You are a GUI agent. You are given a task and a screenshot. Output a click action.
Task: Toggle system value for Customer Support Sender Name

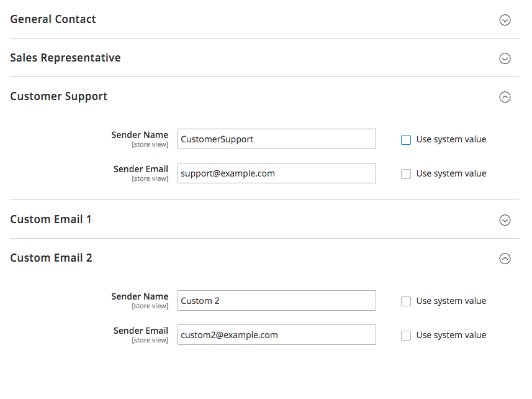(x=406, y=140)
